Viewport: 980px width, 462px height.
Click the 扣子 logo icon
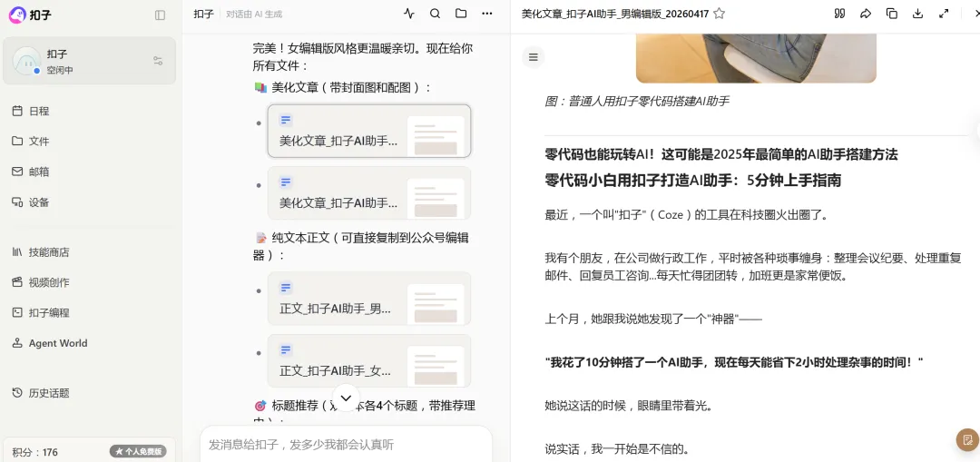[x=17, y=15]
